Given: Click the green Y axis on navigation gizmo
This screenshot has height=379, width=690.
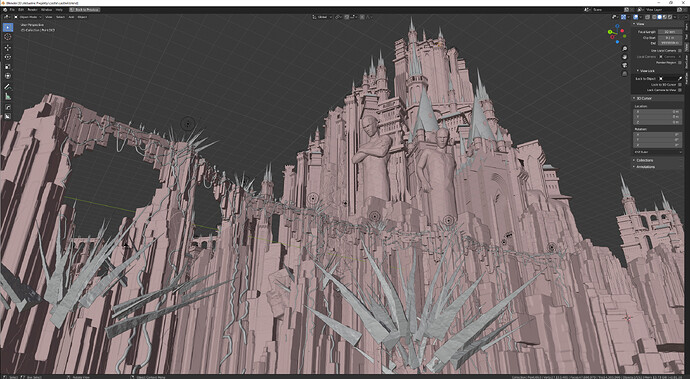Looking at the screenshot, I should click(610, 32).
